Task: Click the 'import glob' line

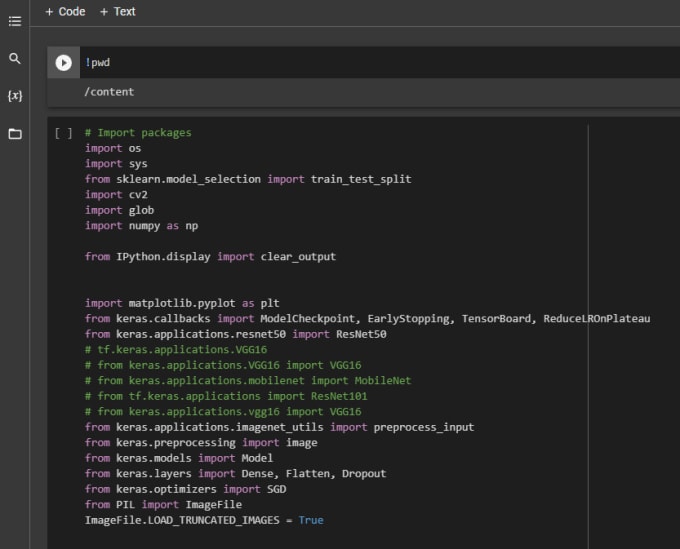Action: [x=119, y=210]
